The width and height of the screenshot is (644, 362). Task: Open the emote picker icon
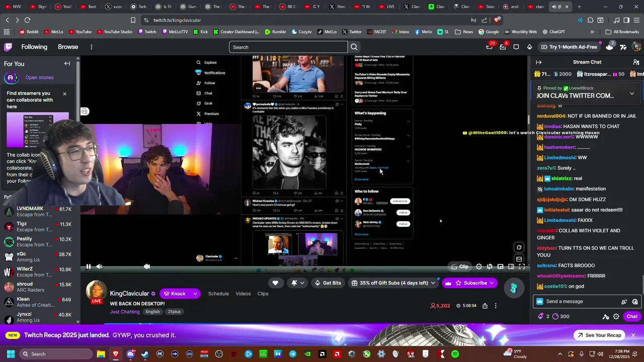pyautogui.click(x=635, y=302)
